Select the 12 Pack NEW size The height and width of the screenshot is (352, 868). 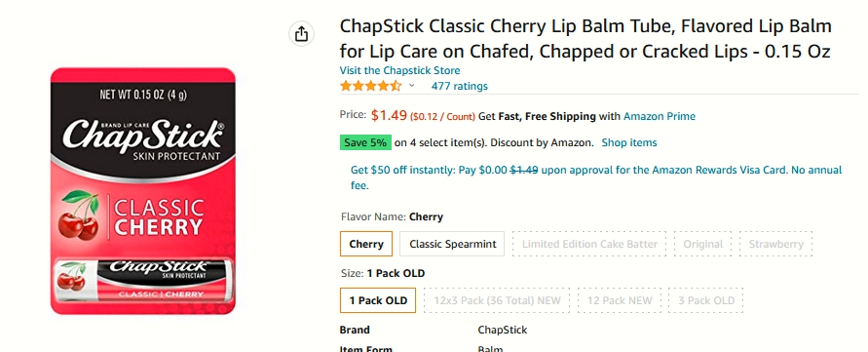(620, 300)
